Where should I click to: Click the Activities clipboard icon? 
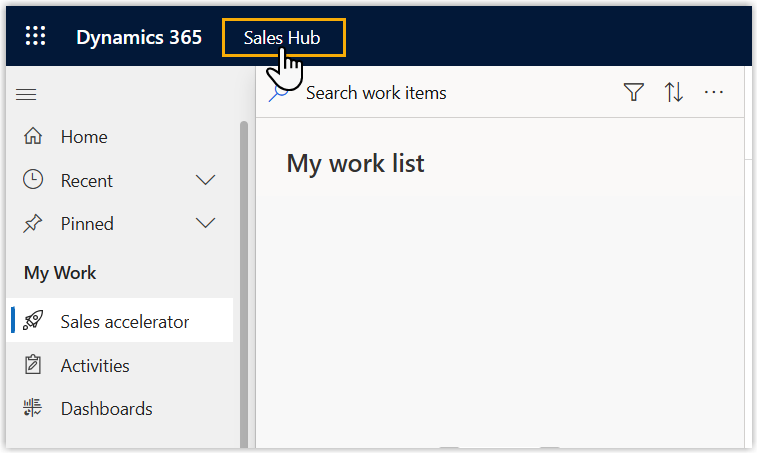(33, 365)
